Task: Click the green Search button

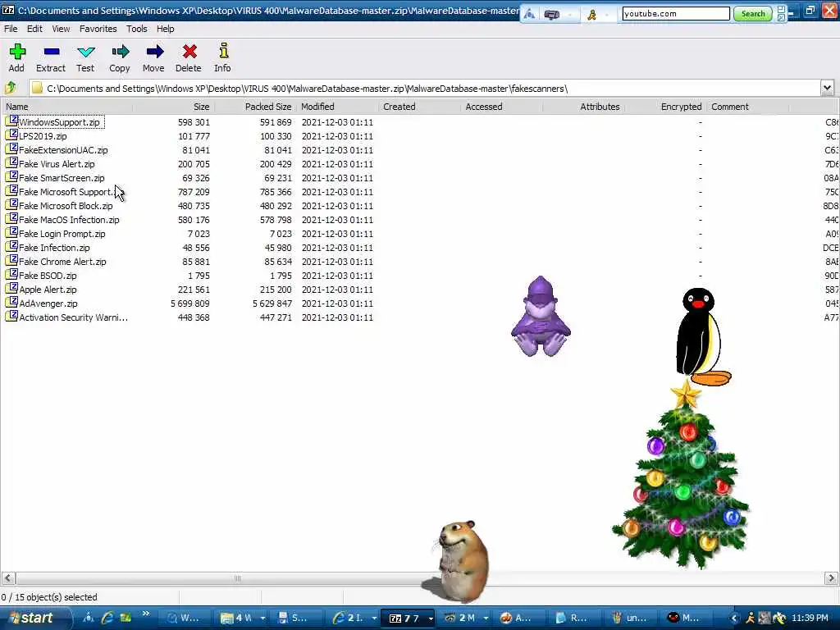Action: pyautogui.click(x=753, y=14)
